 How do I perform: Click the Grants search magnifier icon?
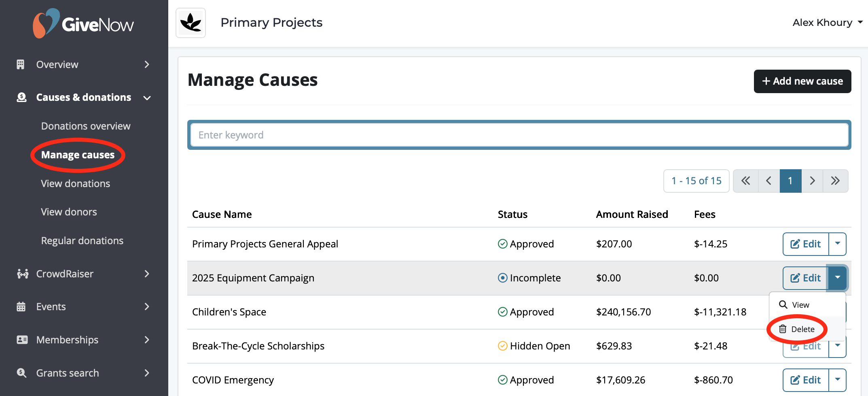21,373
